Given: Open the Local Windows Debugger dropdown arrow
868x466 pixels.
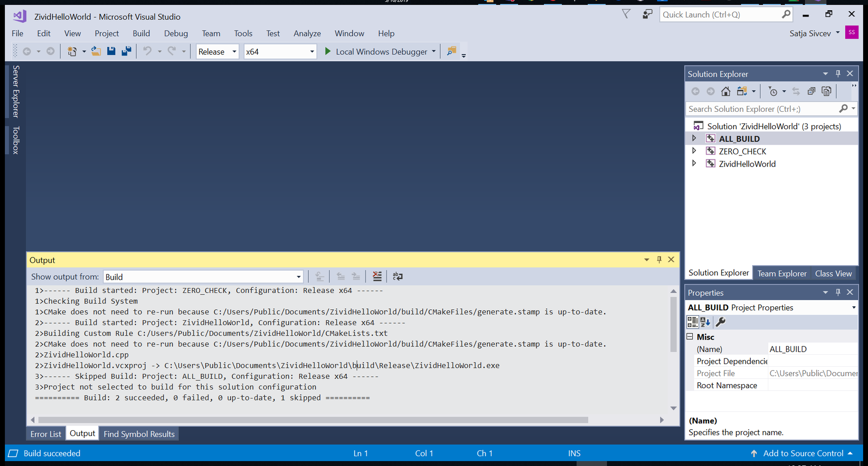Looking at the screenshot, I should pos(434,51).
